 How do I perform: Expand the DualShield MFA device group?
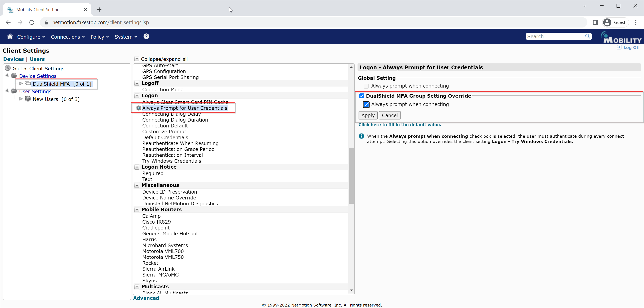(21, 84)
